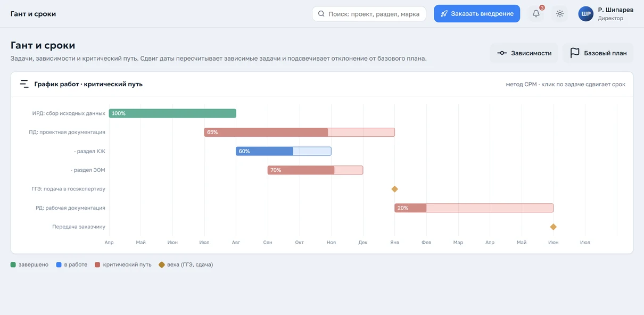Click the '· раздел ЭОМ' row label
This screenshot has width=644, height=315.
coord(88,170)
